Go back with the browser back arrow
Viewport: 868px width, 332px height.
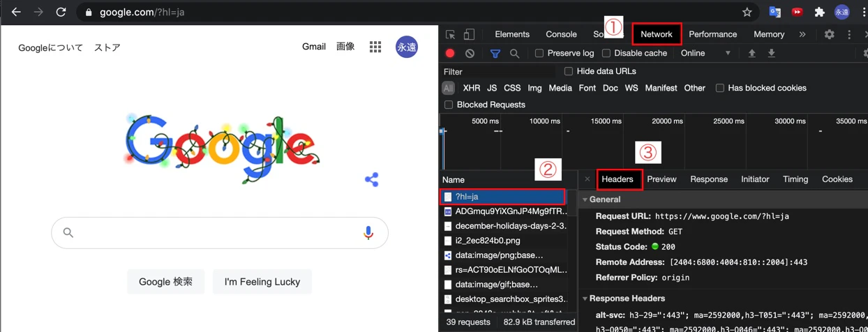[16, 12]
